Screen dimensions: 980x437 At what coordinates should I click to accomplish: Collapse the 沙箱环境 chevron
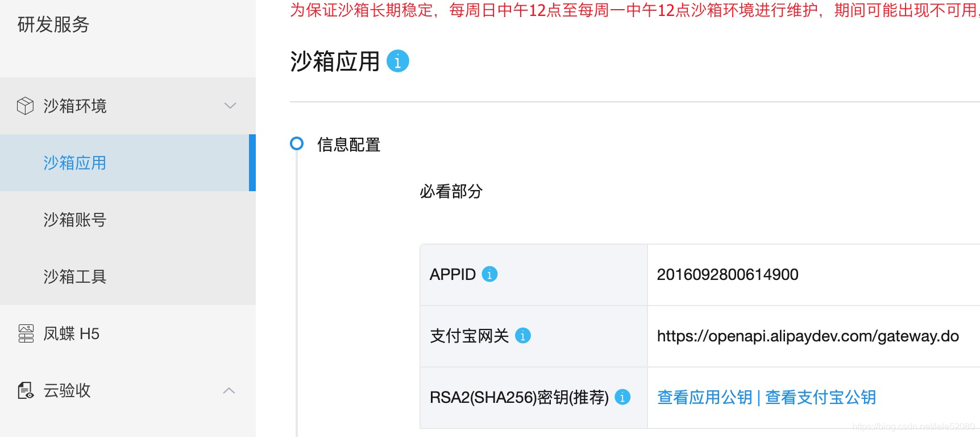pyautogui.click(x=230, y=106)
